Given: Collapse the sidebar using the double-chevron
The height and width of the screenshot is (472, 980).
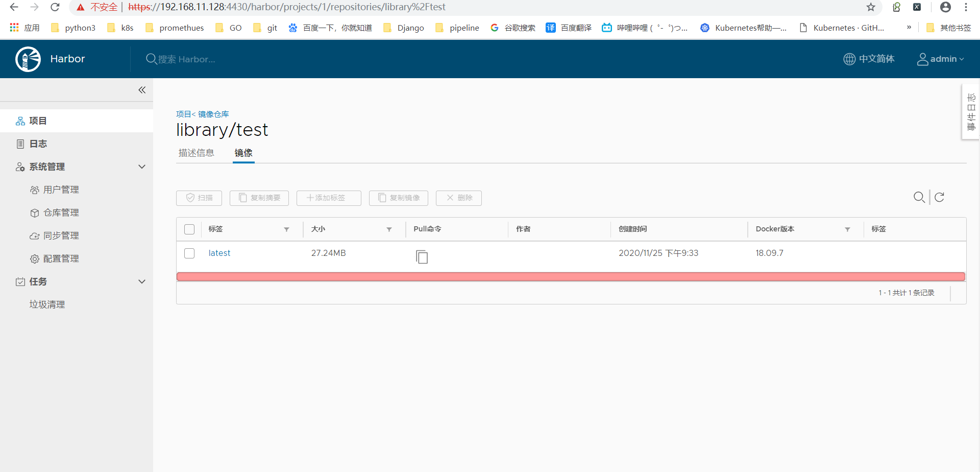Looking at the screenshot, I should tap(142, 90).
